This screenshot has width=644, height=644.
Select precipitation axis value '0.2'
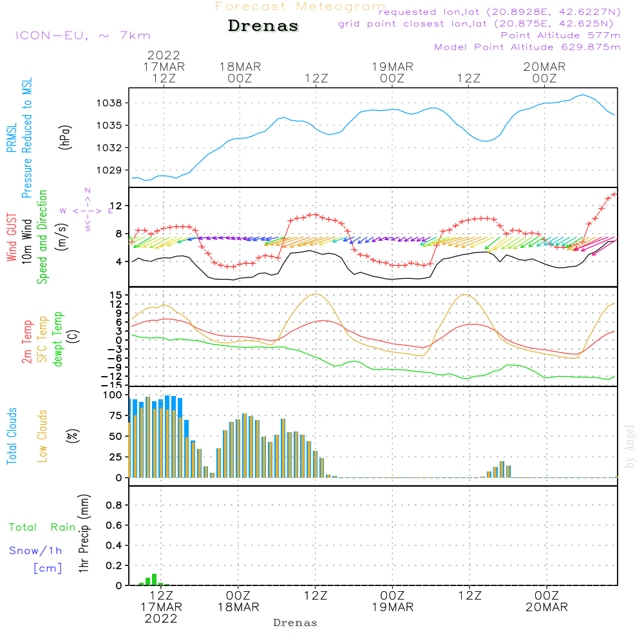click(x=114, y=565)
